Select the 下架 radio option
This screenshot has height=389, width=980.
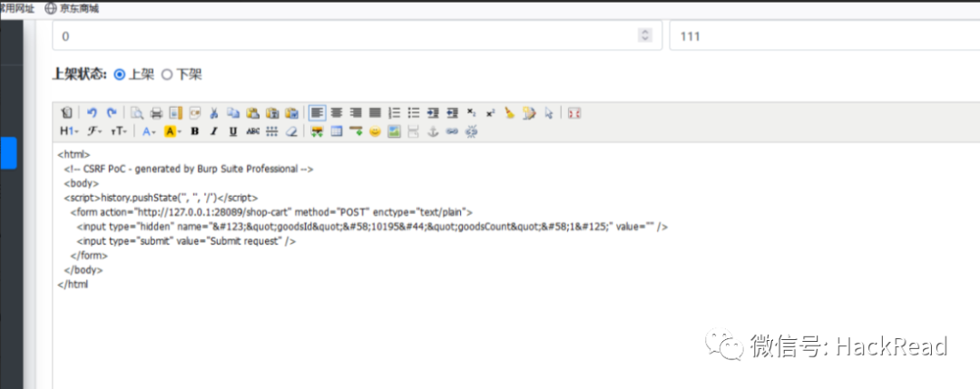(x=166, y=75)
